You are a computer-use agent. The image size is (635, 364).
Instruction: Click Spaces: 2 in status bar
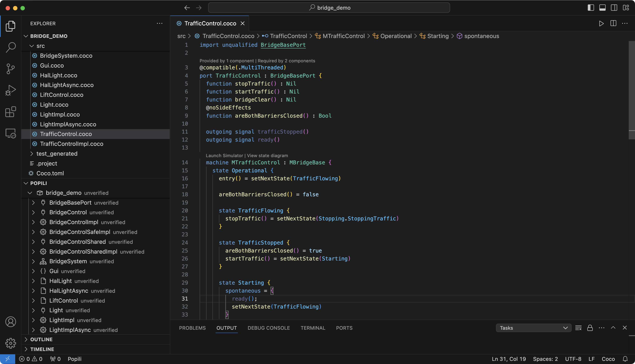[x=545, y=359]
